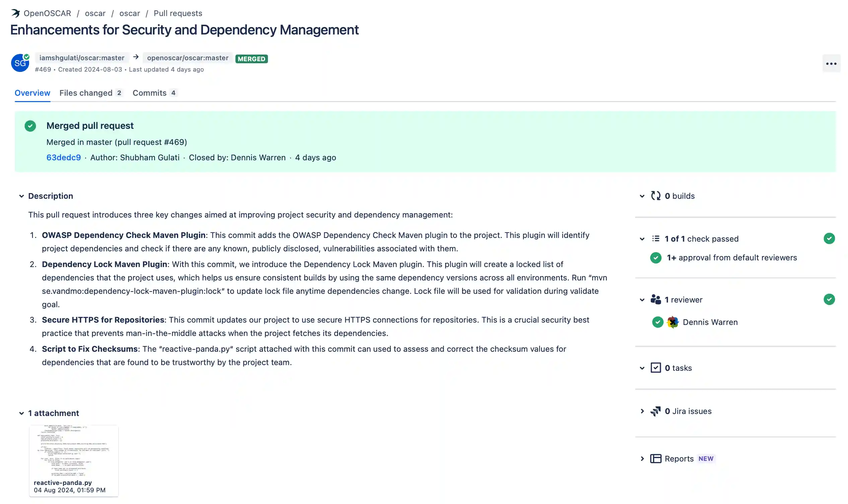Expand the Reports section
Viewport: 848px width, 504px height.
[x=642, y=458]
